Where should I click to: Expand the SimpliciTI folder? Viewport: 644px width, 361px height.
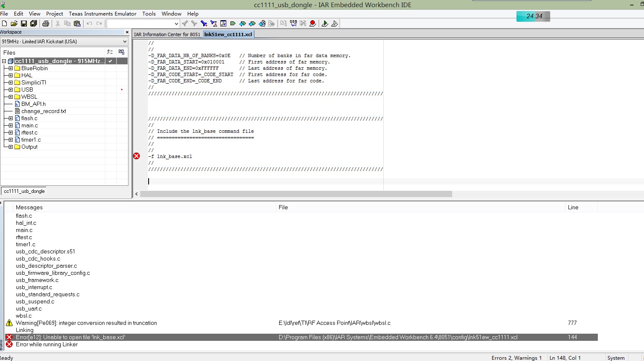[11, 83]
